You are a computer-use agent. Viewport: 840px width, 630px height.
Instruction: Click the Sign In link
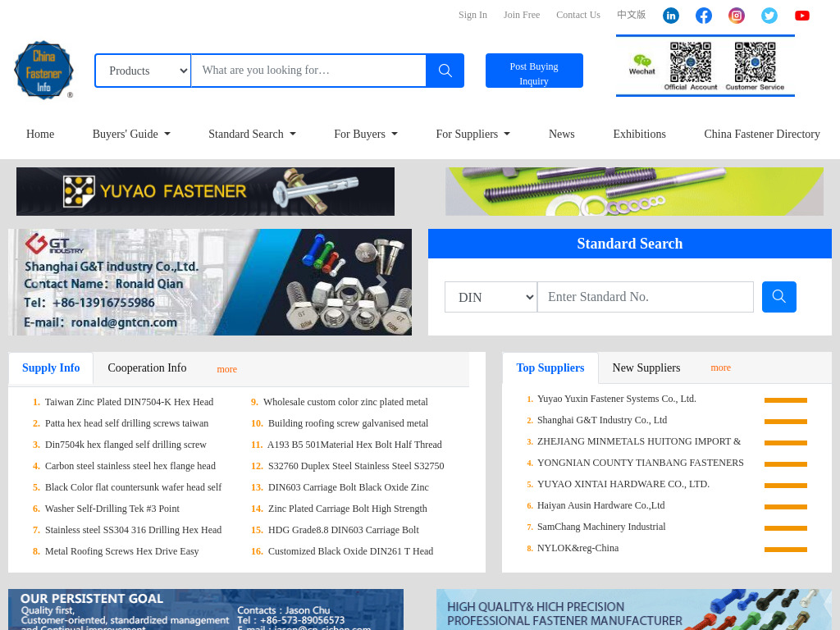pyautogui.click(x=472, y=15)
